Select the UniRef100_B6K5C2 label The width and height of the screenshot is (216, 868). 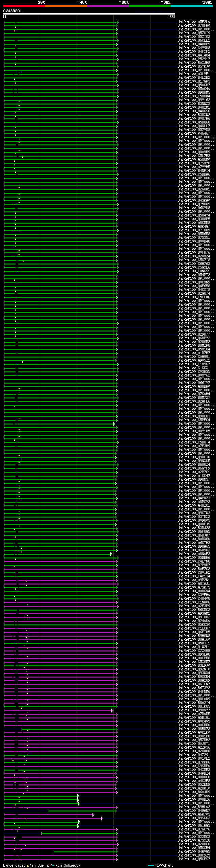(x=194, y=610)
